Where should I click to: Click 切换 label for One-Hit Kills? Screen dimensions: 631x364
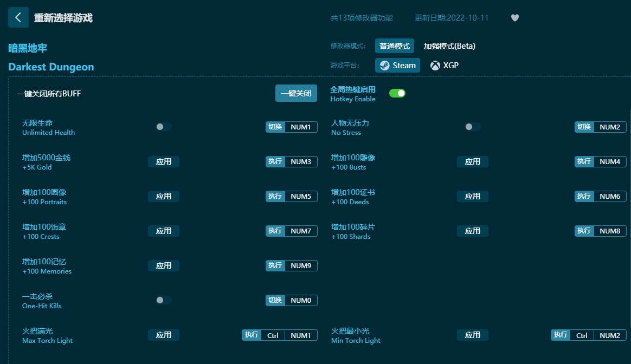pyautogui.click(x=275, y=301)
